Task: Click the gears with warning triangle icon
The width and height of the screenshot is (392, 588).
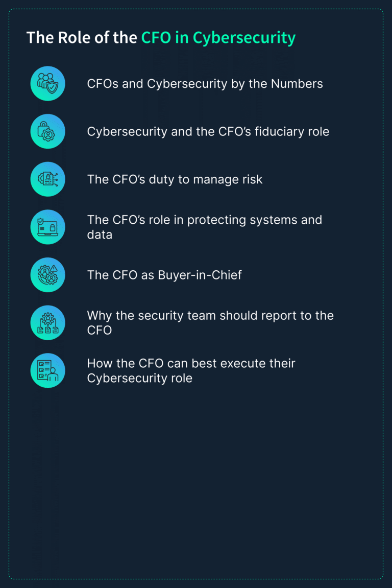Action: point(47,275)
